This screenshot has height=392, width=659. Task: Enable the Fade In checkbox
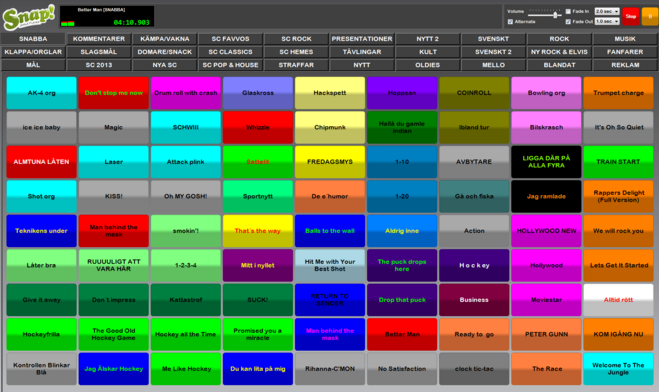click(568, 11)
